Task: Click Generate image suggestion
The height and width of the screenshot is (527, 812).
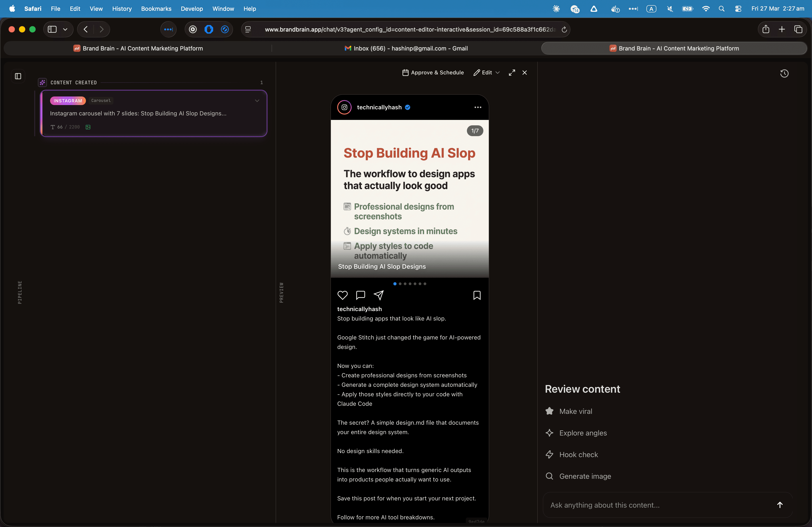Action: (578, 476)
